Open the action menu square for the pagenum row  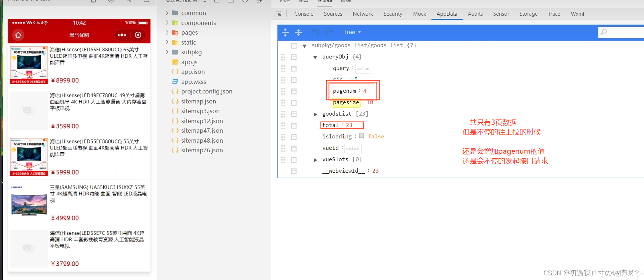click(x=294, y=91)
